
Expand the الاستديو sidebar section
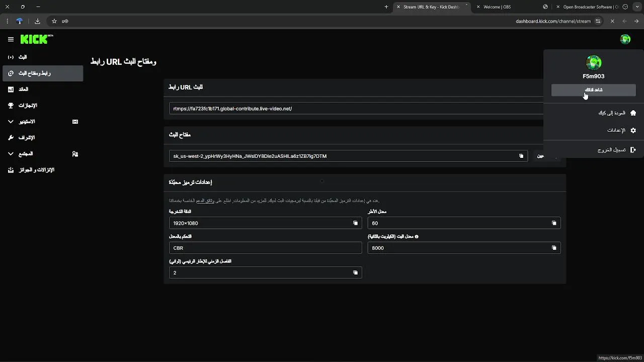(11, 122)
